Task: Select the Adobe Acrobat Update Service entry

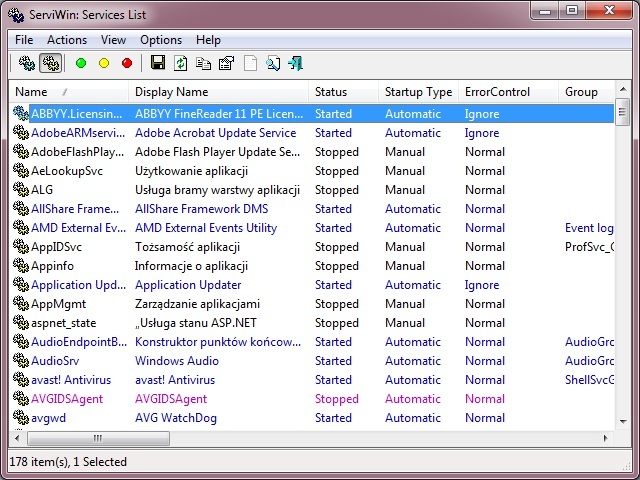Action: click(x=216, y=133)
